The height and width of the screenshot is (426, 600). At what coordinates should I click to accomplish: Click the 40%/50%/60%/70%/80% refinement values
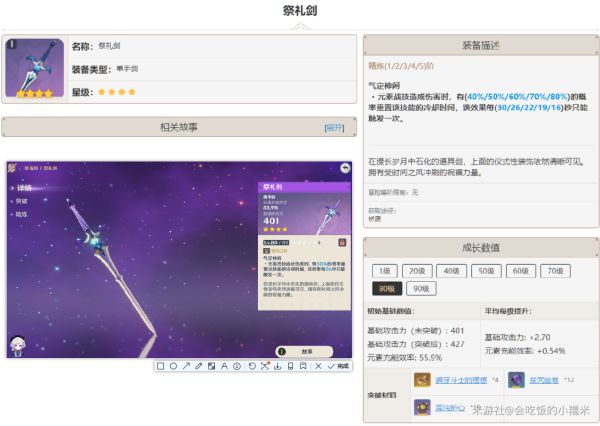click(x=517, y=96)
